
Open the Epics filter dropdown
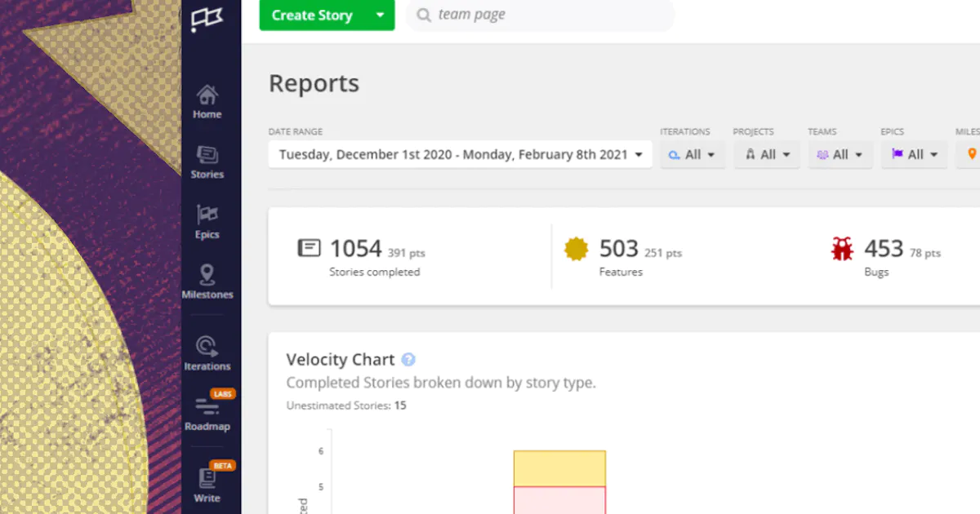tap(913, 153)
